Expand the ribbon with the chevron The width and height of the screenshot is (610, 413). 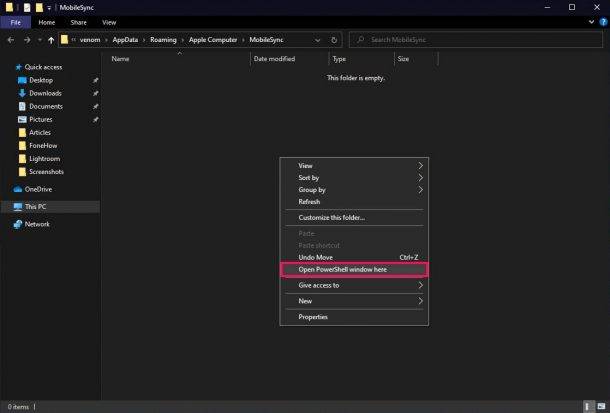591,22
